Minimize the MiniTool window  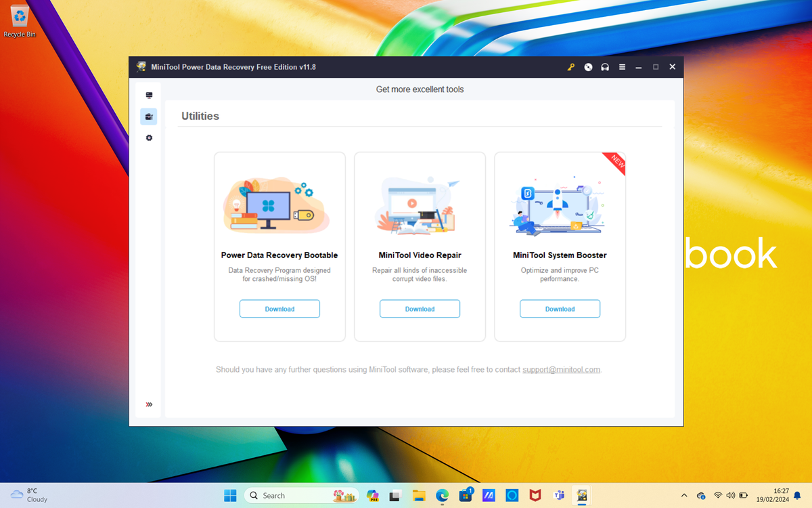tap(639, 67)
